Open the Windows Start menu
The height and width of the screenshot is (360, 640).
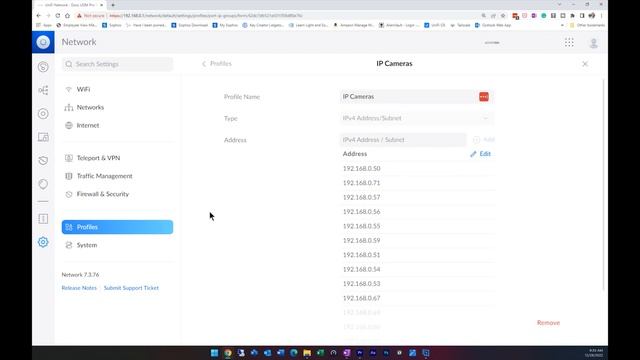pos(214,353)
